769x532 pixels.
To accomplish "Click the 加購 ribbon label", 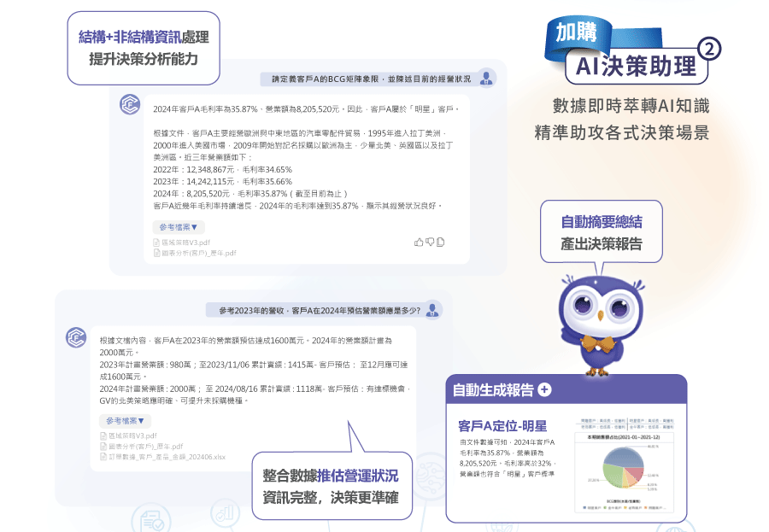I will coord(577,33).
